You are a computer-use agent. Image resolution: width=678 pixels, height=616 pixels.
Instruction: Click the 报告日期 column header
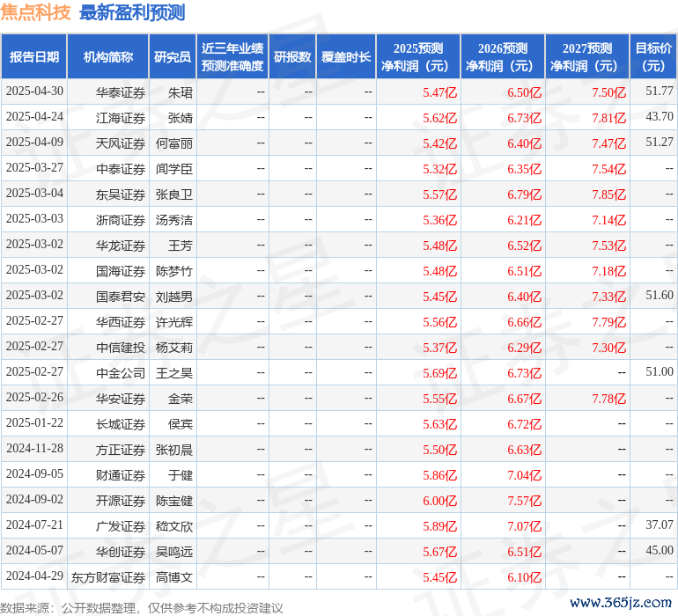click(34, 56)
